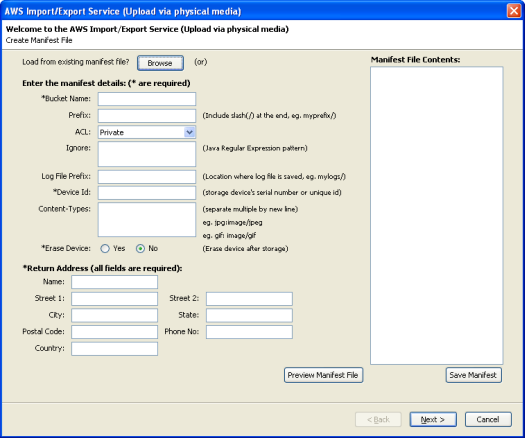Click the 'Erase device after storage' hint
This screenshot has width=525, height=438.
point(245,249)
